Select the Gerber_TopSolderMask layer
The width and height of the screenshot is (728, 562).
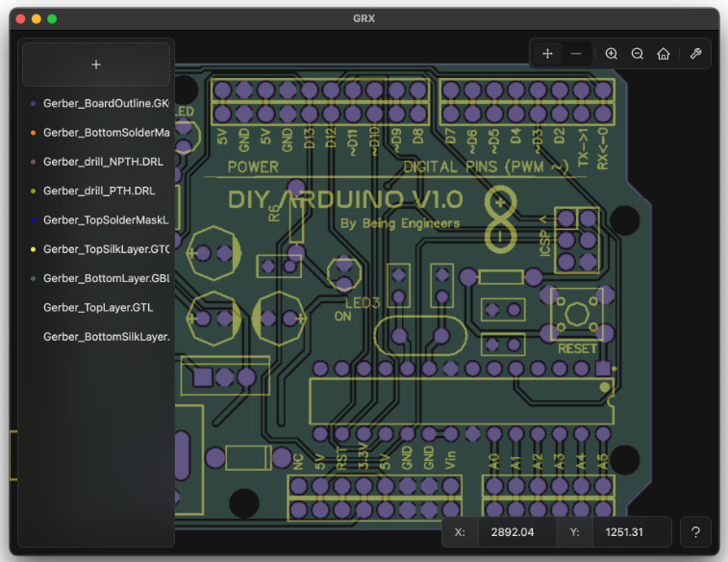tap(96, 220)
